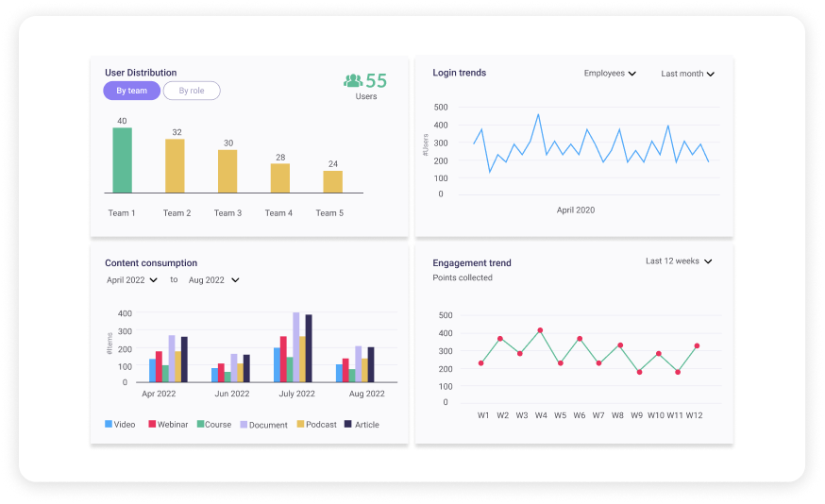This screenshot has width=825, height=504.
Task: Click the yellow Podcast legend swatch
Action: pyautogui.click(x=301, y=425)
